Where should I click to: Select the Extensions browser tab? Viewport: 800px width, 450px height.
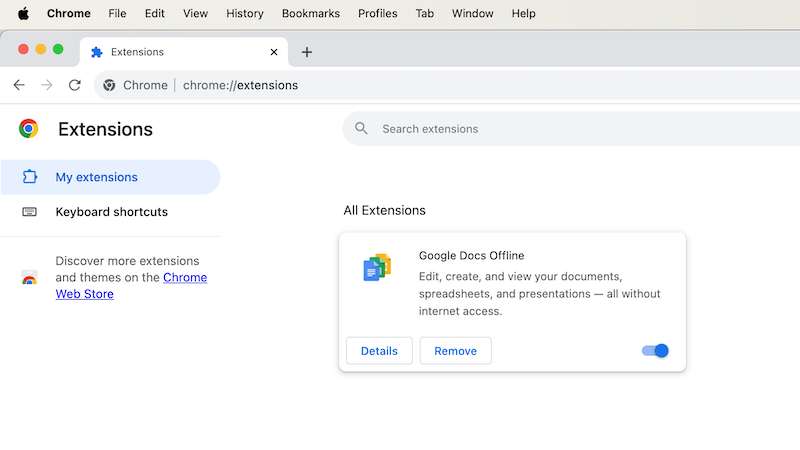click(184, 52)
